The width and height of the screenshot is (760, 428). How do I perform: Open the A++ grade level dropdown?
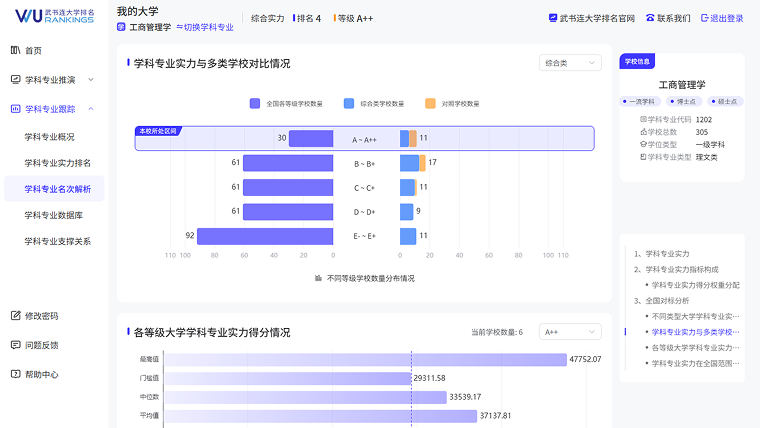[x=570, y=332]
